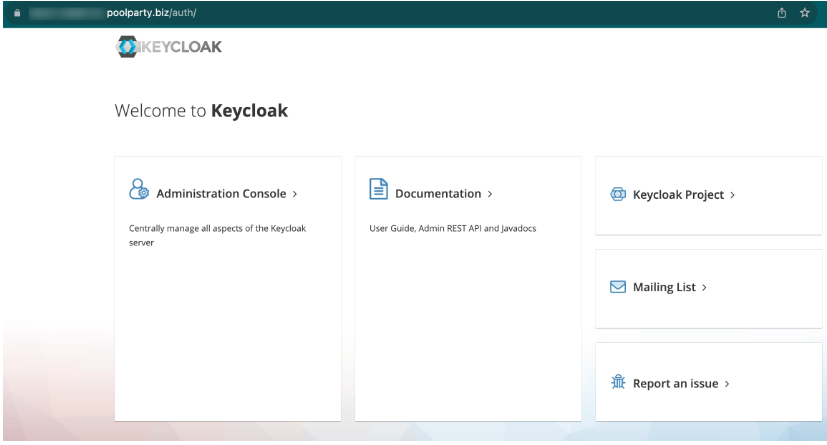The image size is (827, 445).
Task: Click the padlock icon in the address bar
Action: click(16, 13)
